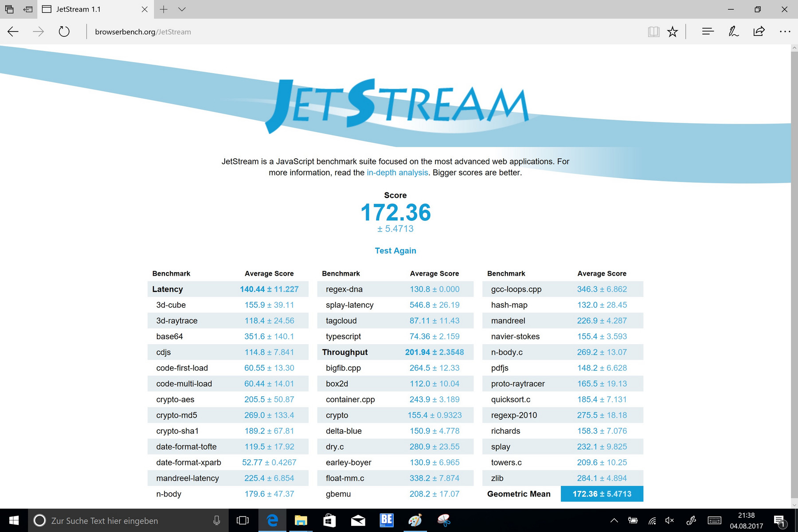Image resolution: width=798 pixels, height=532 pixels.
Task: Click the regexp-2010 score 275.5 ± 18.18
Action: (602, 415)
